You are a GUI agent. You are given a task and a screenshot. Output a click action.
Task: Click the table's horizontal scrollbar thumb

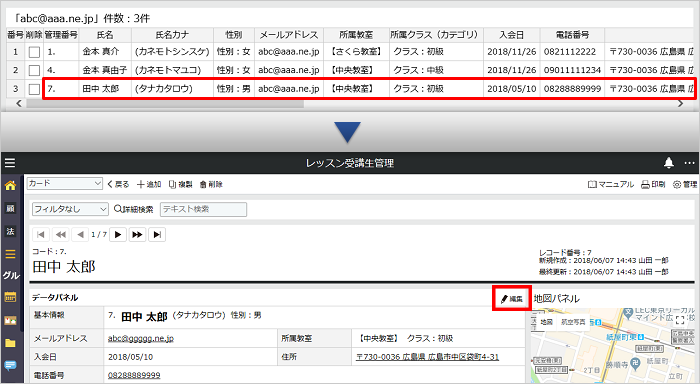pos(165,104)
